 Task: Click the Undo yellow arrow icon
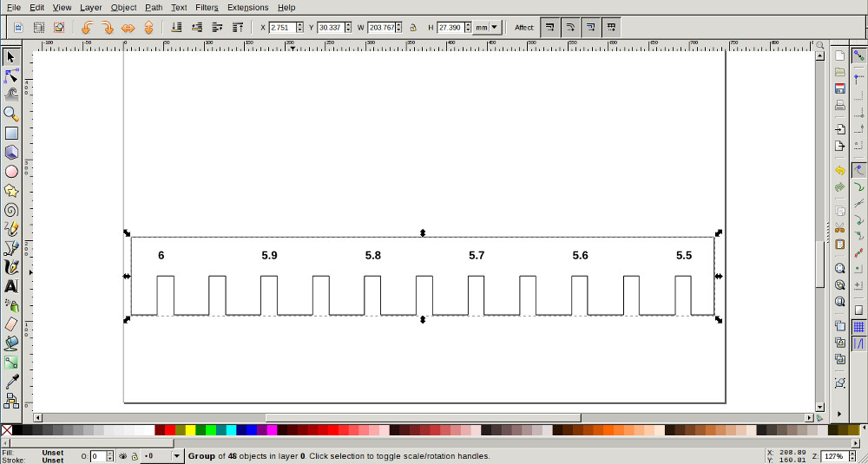pyautogui.click(x=839, y=170)
